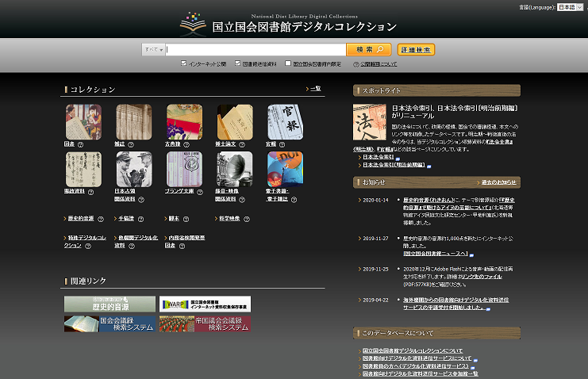Open the 官報 (Official Gazette) collection icon
The image size is (588, 379).
click(285, 121)
